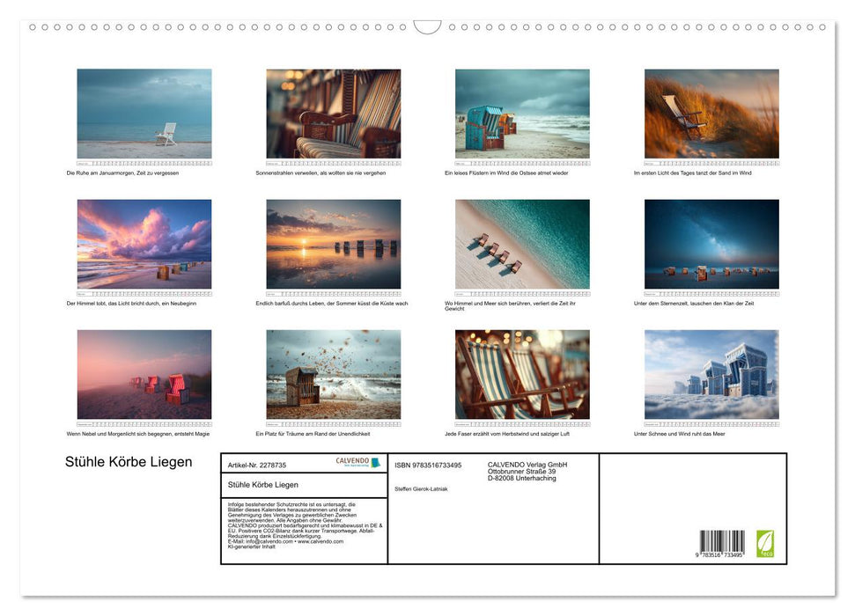Open the aerial loungers by turquoise sea image
Screen dimensions: 855x616
(x=522, y=244)
